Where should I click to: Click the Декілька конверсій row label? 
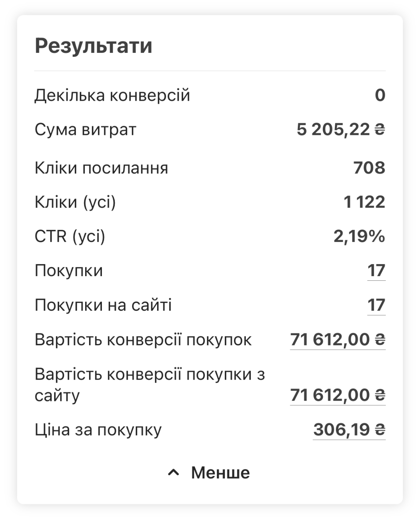tap(112, 95)
